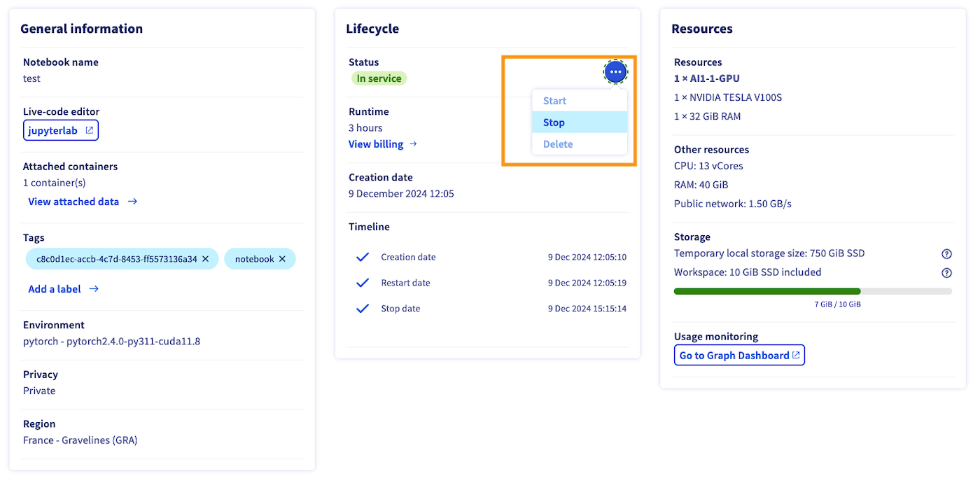Remove the c8c0d1ec UUID tag
This screenshot has height=483, width=980.
205,259
